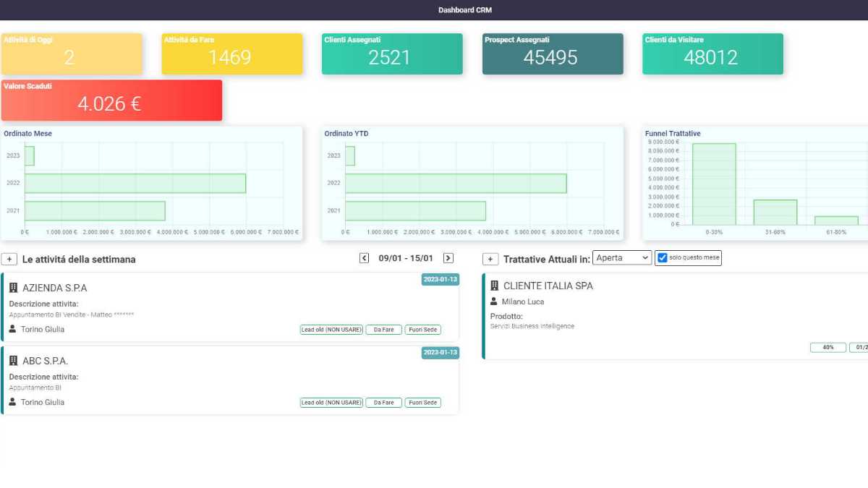
Task: Click person icon in ABC S.P.A. card
Action: tap(12, 402)
